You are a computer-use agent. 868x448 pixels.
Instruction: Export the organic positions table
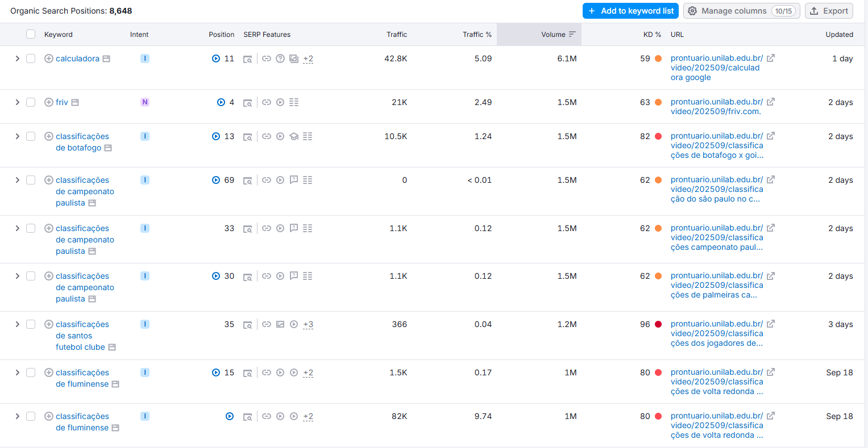click(829, 11)
